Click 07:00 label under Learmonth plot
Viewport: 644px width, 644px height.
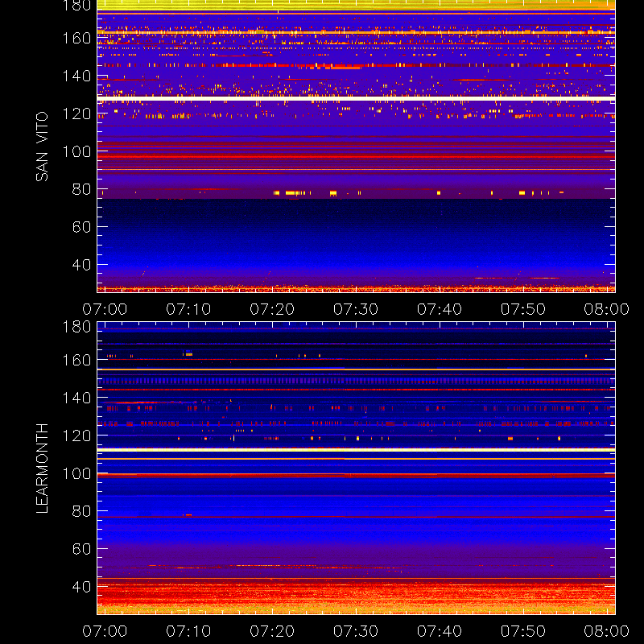pyautogui.click(x=105, y=631)
